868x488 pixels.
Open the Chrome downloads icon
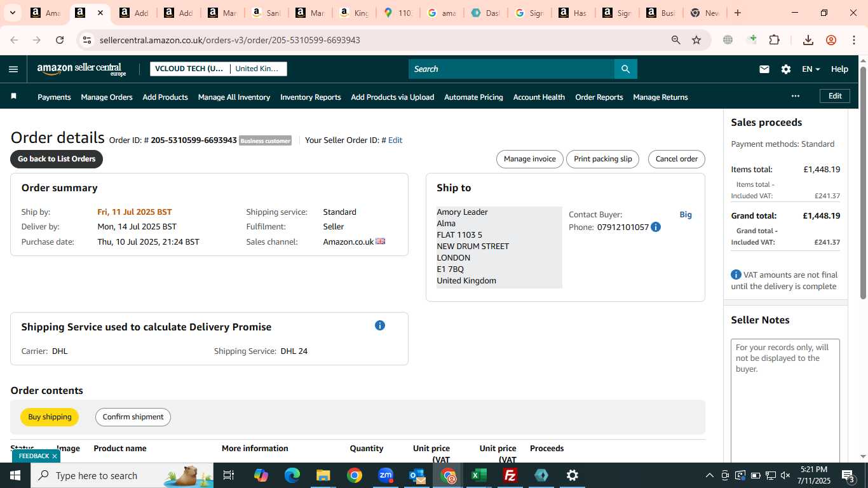click(x=808, y=40)
